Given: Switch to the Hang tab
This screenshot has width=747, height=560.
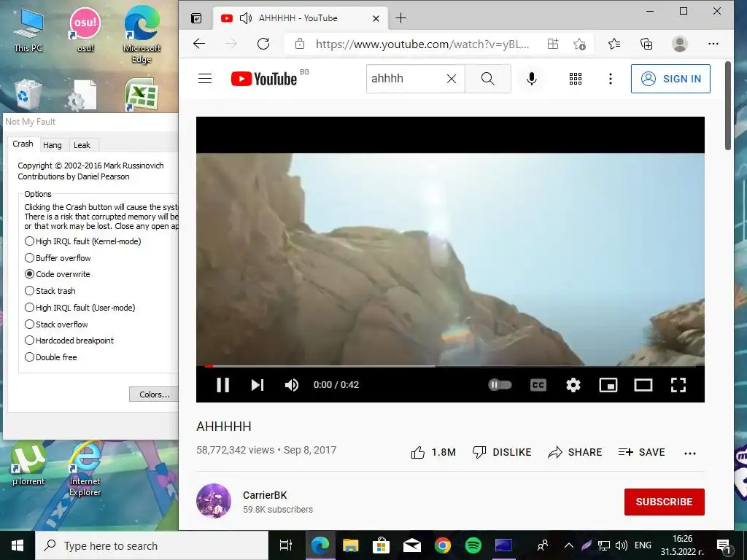Looking at the screenshot, I should pyautogui.click(x=53, y=145).
